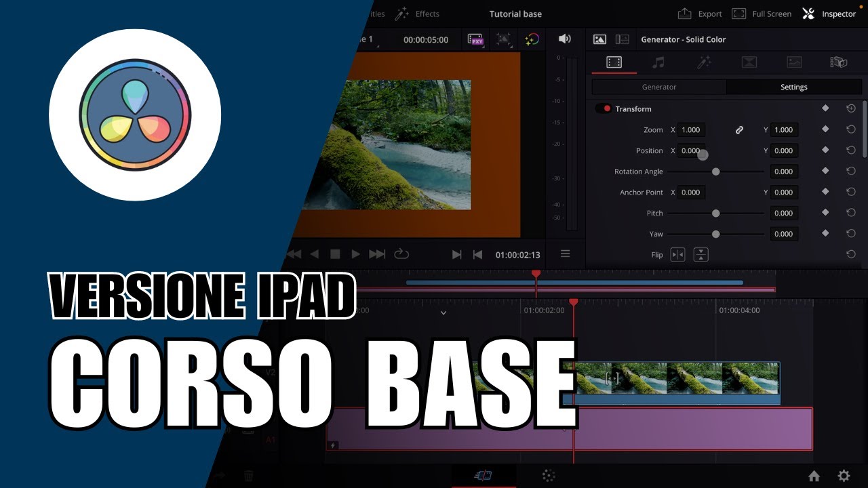This screenshot has width=868, height=488.
Task: Click the Export button
Action: coord(700,14)
